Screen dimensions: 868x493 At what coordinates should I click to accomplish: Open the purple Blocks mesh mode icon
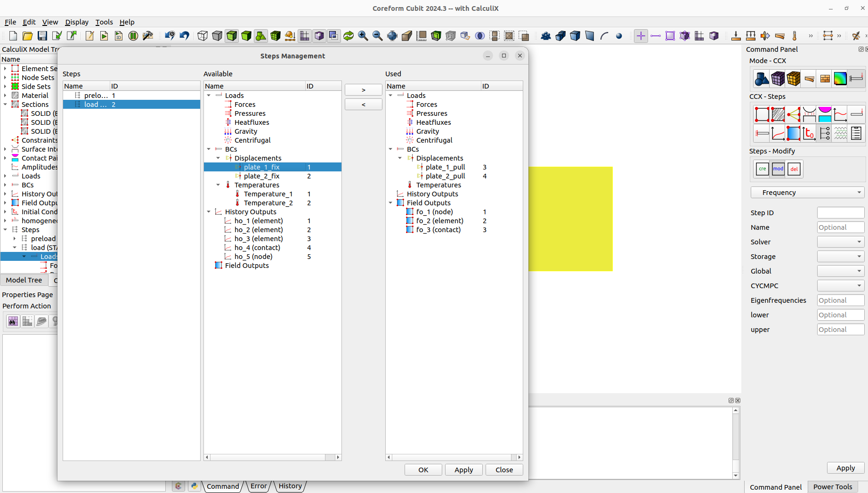click(x=778, y=79)
